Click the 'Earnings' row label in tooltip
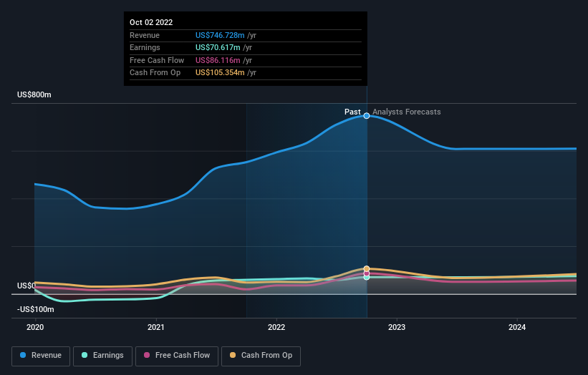The image size is (588, 375). pos(145,47)
